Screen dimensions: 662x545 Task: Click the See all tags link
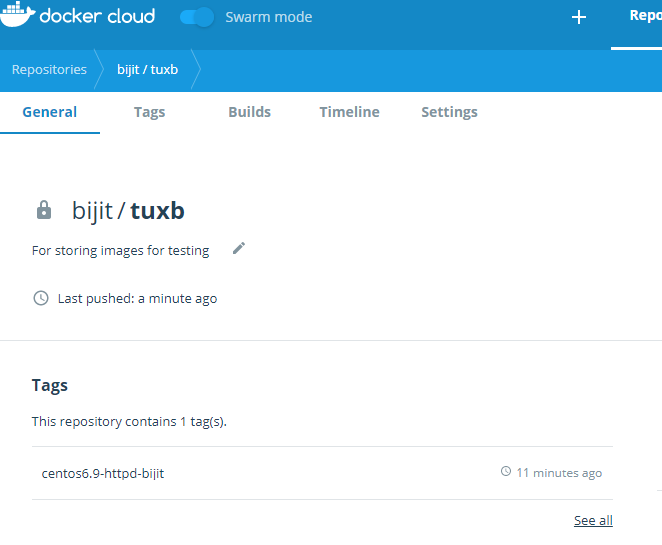coord(593,521)
